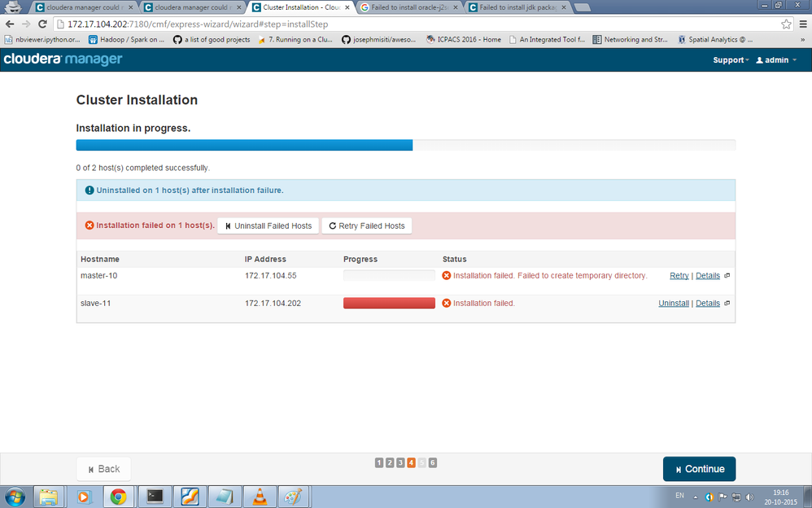812x508 pixels.
Task: Click the Continue button
Action: (699, 469)
